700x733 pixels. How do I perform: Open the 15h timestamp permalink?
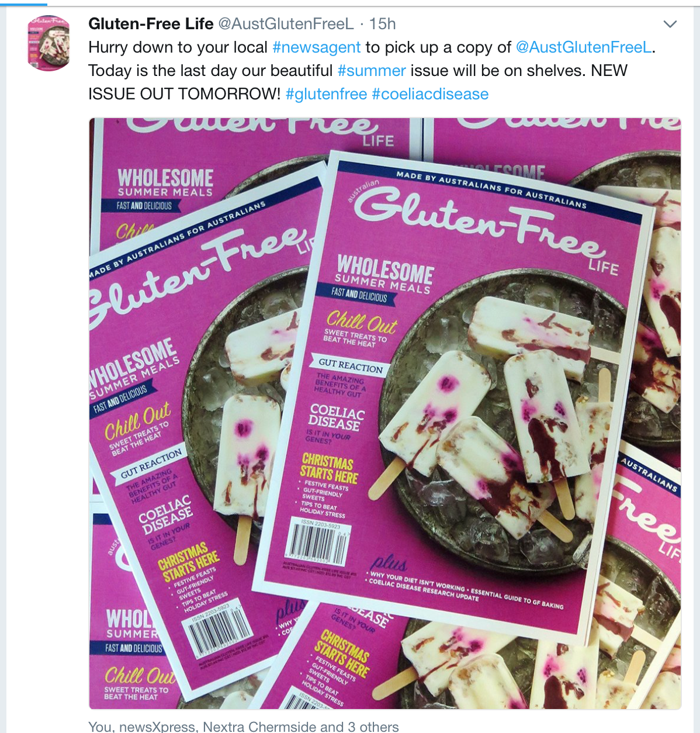tap(382, 24)
